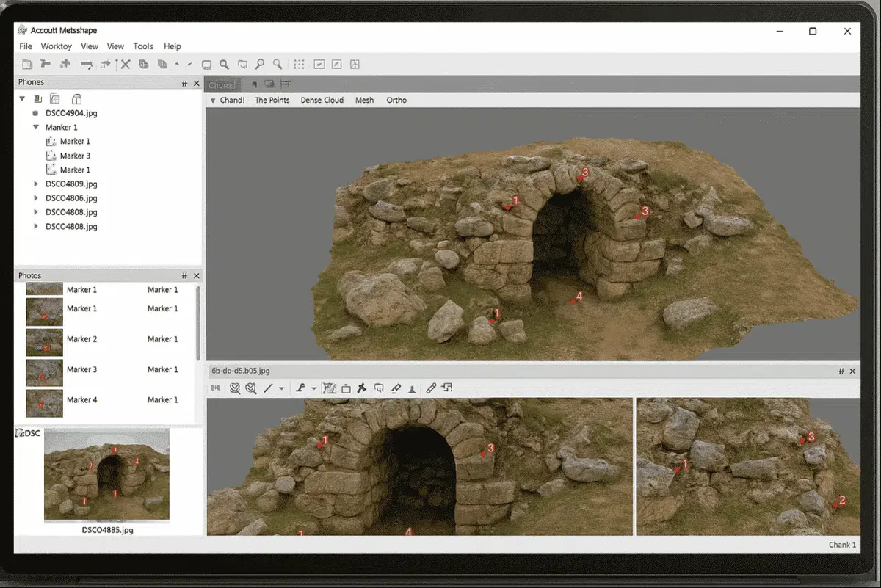Open the Tools menu

(x=142, y=46)
